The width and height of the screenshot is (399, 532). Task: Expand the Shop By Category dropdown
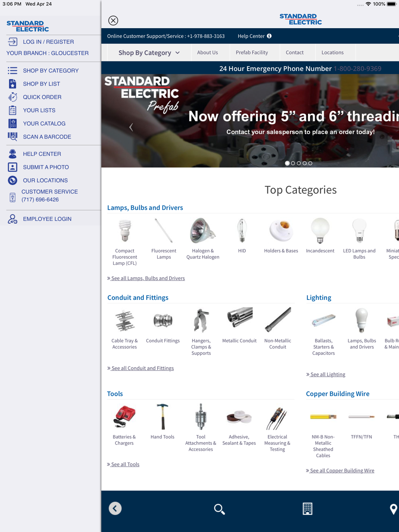point(149,53)
